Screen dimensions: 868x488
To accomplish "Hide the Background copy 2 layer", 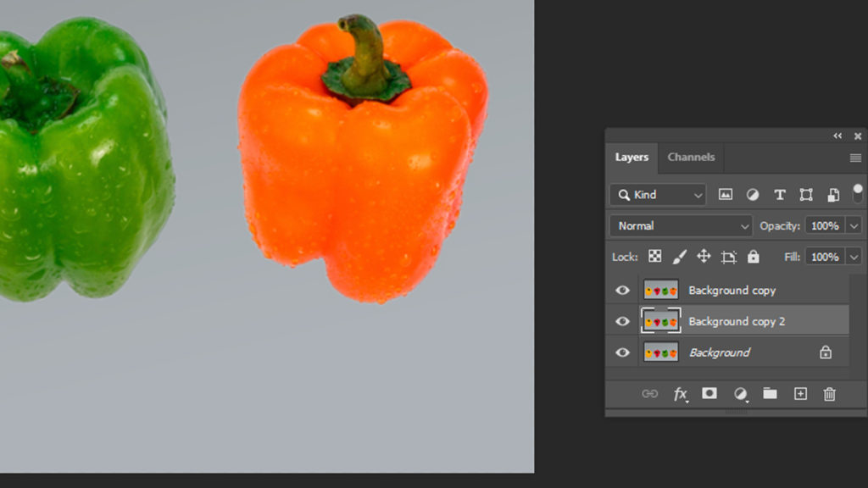I will click(622, 321).
